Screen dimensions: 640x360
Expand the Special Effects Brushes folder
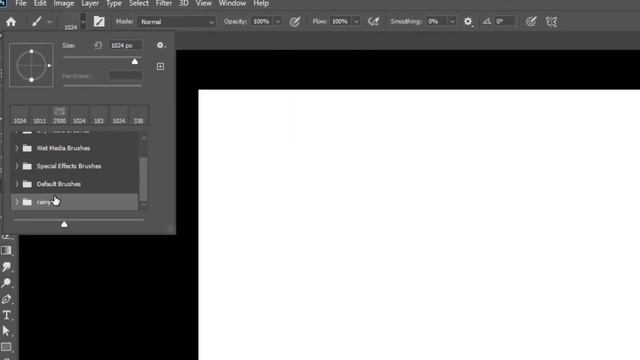tap(17, 166)
